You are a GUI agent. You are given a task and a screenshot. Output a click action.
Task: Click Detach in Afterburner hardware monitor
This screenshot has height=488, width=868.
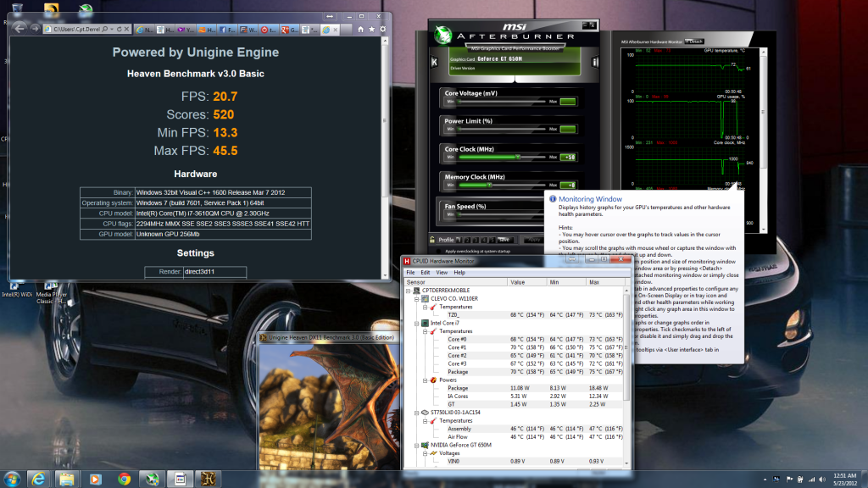694,42
